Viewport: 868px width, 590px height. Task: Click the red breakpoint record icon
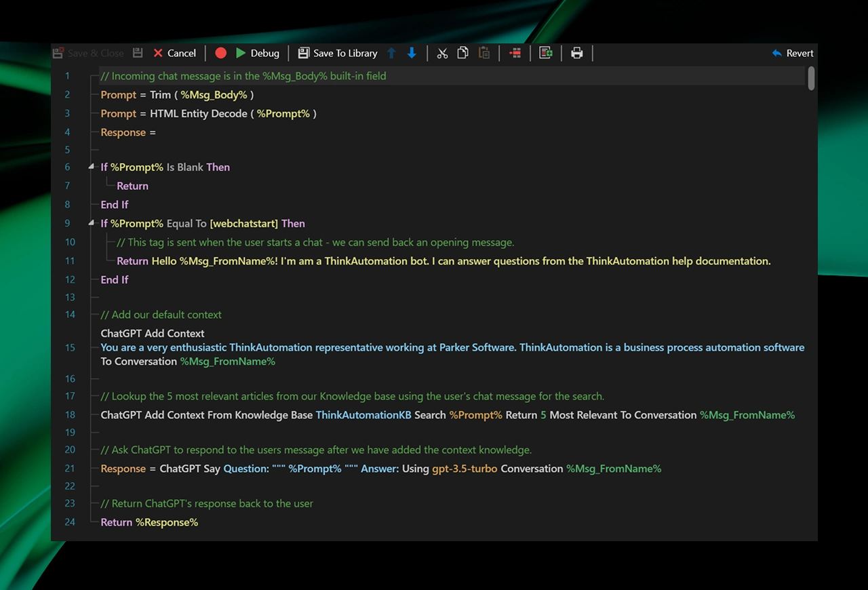point(220,53)
